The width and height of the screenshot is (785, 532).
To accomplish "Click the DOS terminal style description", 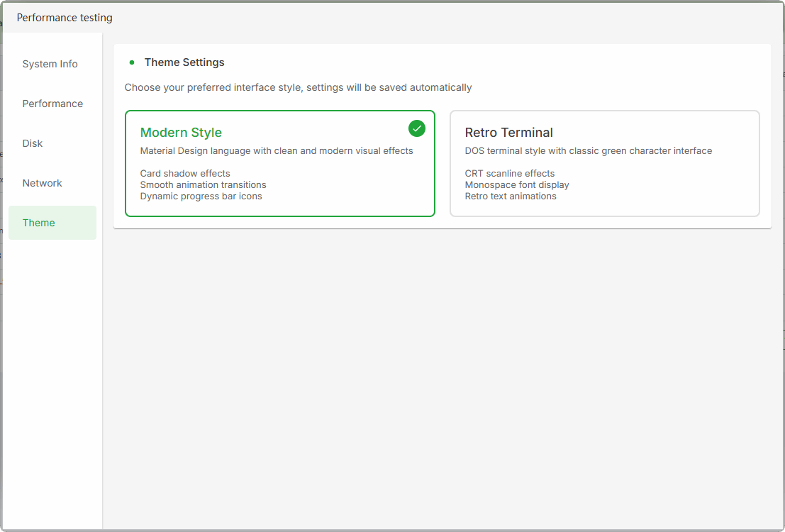I will pos(588,151).
